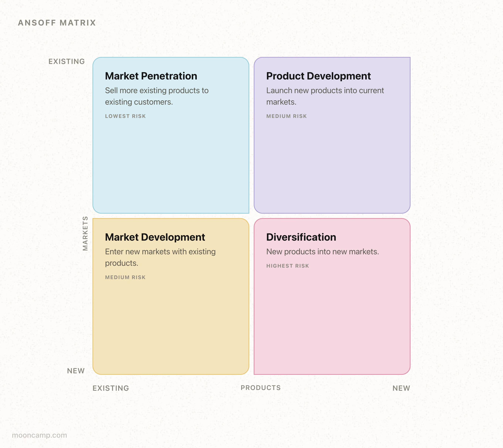This screenshot has width=503, height=448.
Task: Click 'Enter new markets with existing products.'
Action: pos(160,257)
